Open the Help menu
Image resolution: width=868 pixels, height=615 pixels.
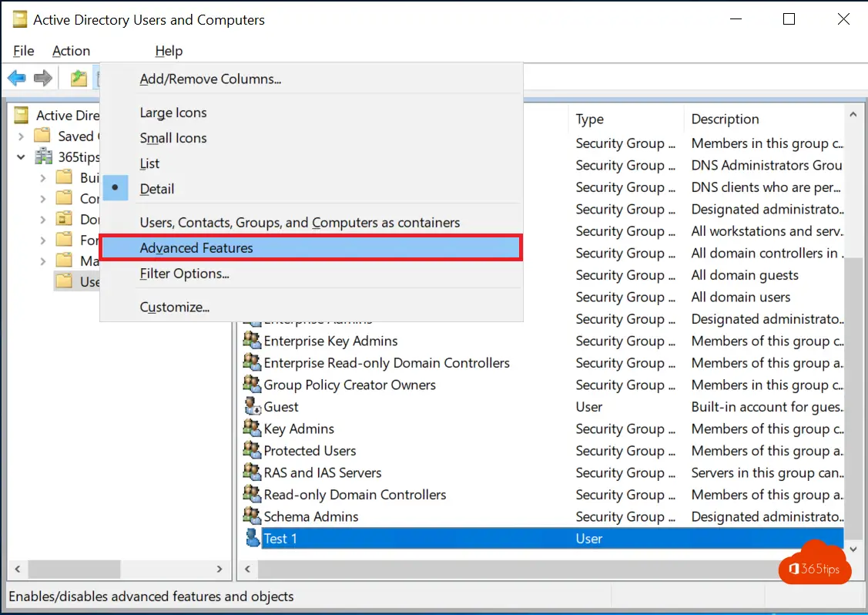coord(169,51)
